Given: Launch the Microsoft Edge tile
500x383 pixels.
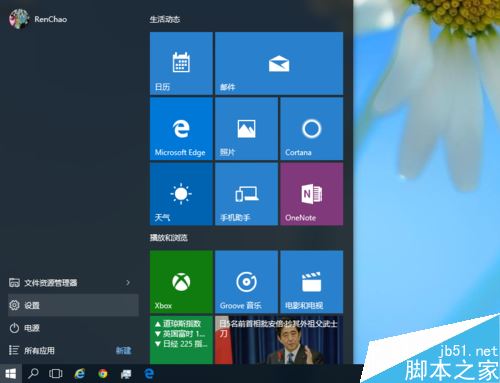Looking at the screenshot, I should tap(181, 129).
